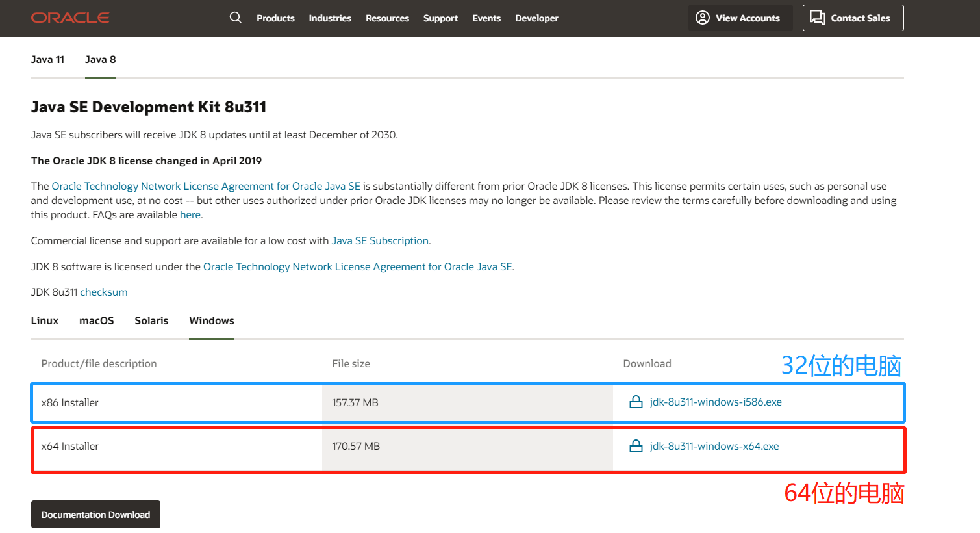Select the macOS tab
This screenshot has width=980, height=533.
click(97, 321)
